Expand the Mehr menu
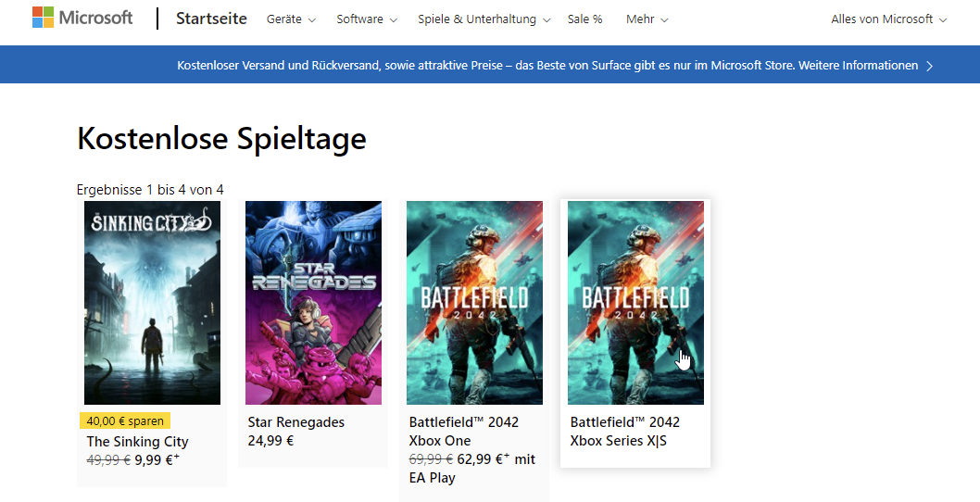Screen dimensions: 980x502 (x=647, y=19)
